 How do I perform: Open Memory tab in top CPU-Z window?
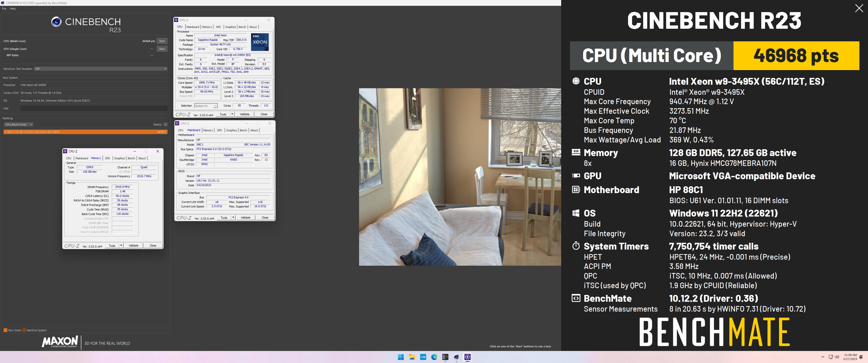click(x=207, y=27)
